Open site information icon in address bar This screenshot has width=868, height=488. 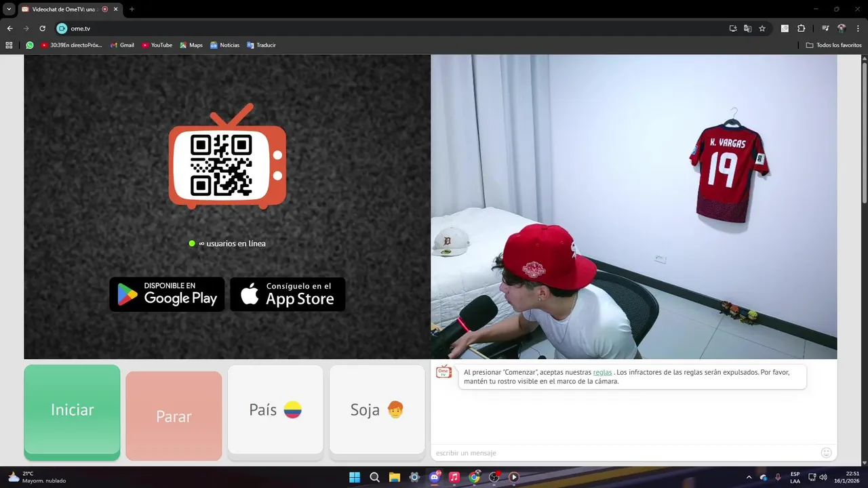click(62, 28)
